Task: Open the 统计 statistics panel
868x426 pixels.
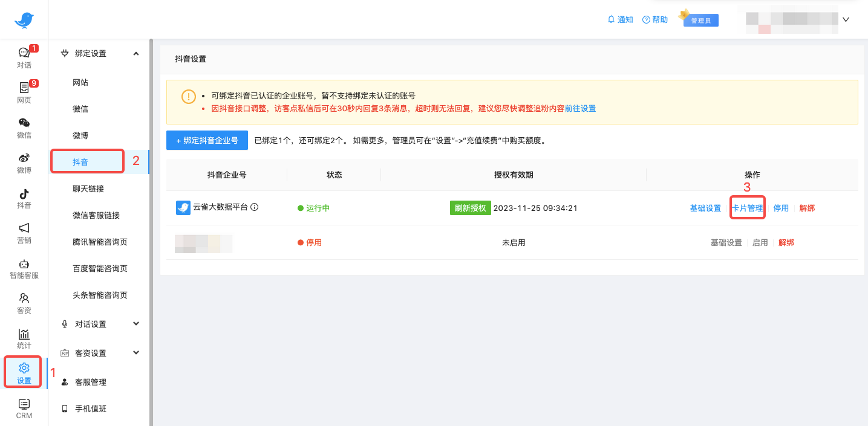Action: tap(24, 337)
